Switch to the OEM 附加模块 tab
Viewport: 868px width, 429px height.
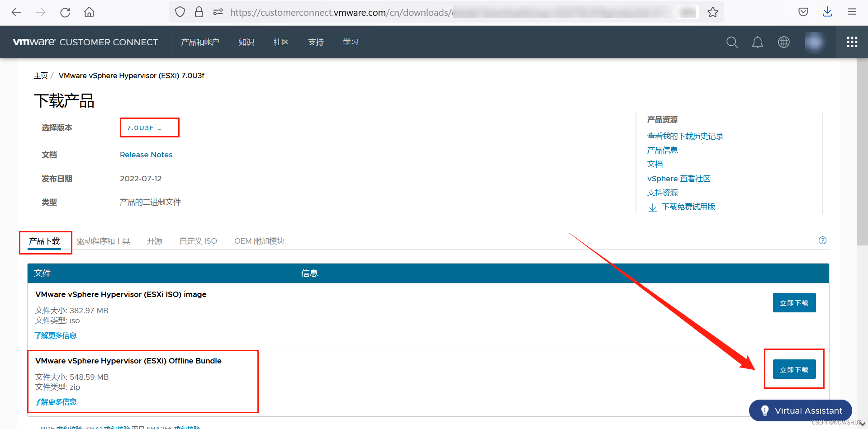[x=259, y=241]
